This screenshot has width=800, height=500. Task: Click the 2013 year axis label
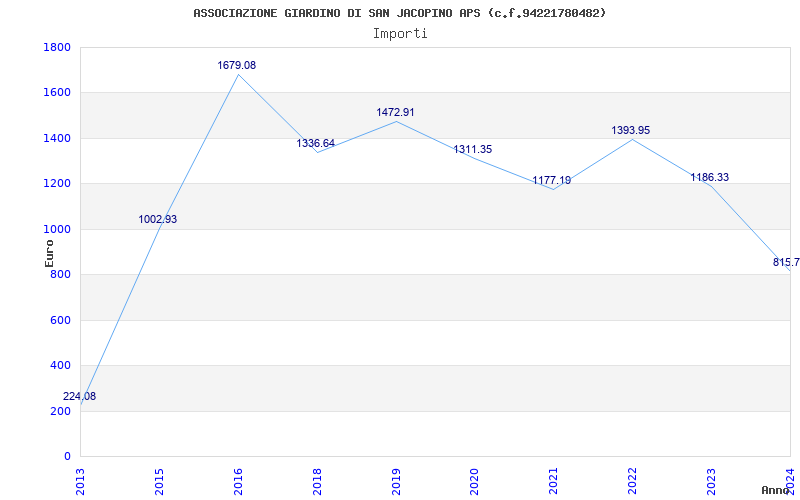pos(80,482)
